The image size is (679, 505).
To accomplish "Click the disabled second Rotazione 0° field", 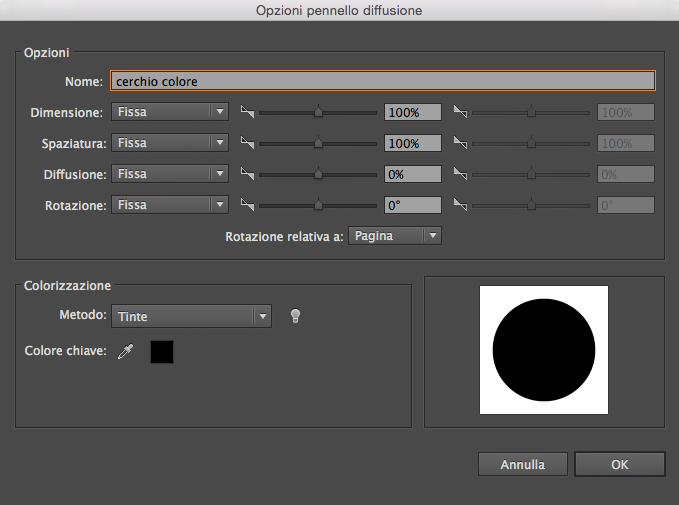I will (626, 205).
